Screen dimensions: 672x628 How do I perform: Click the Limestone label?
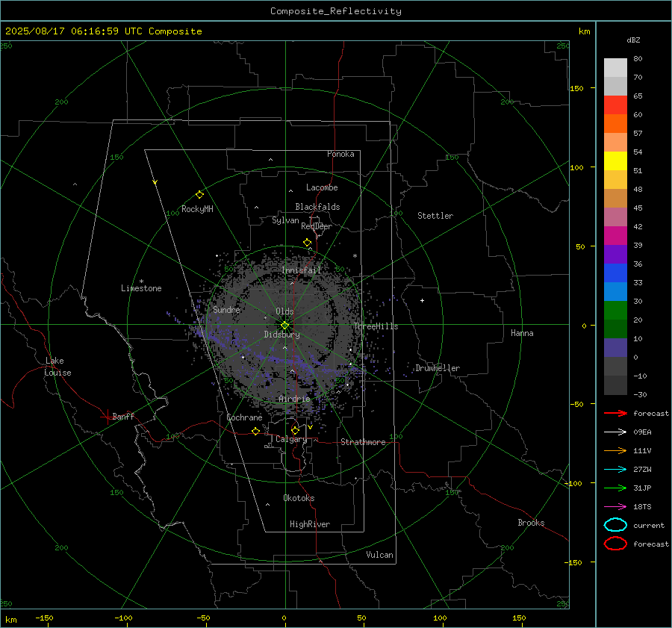(141, 288)
